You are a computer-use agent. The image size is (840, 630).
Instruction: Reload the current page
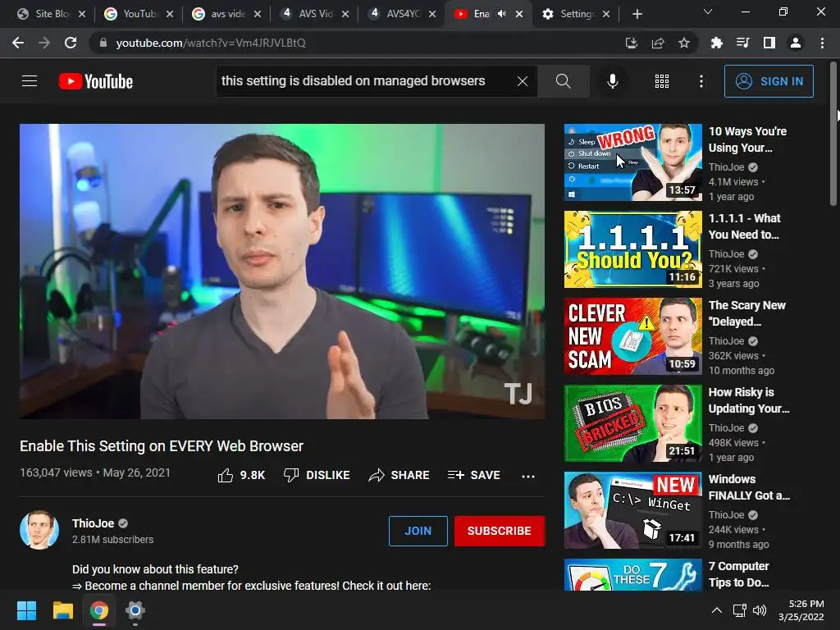pyautogui.click(x=71, y=43)
